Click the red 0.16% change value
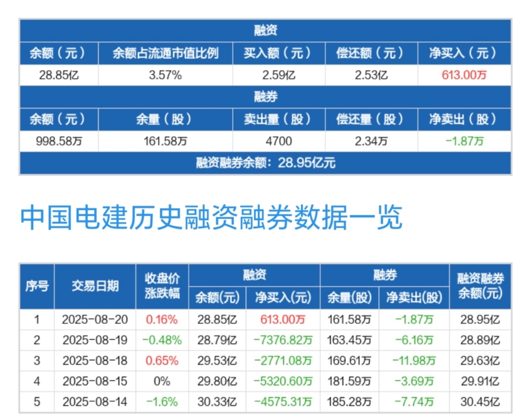 coord(162,320)
